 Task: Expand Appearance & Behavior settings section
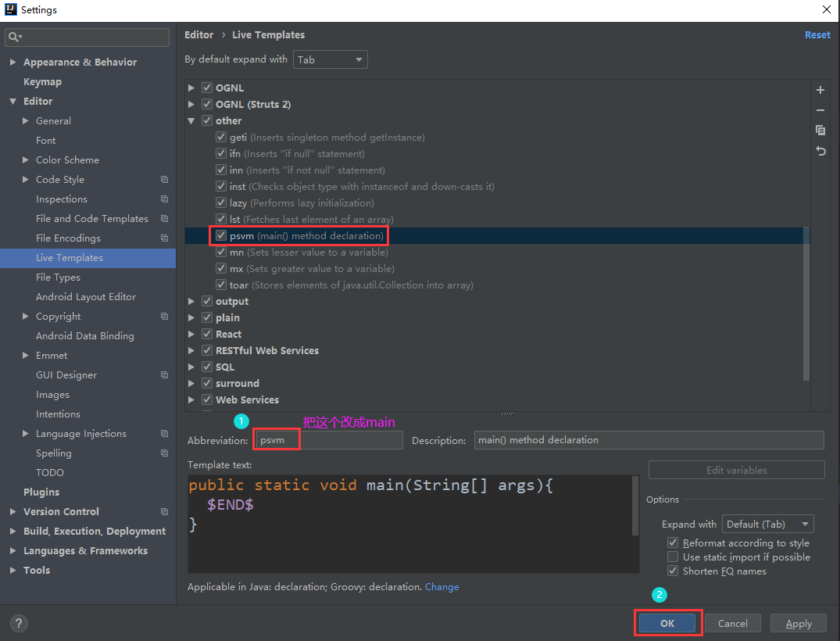(x=13, y=63)
